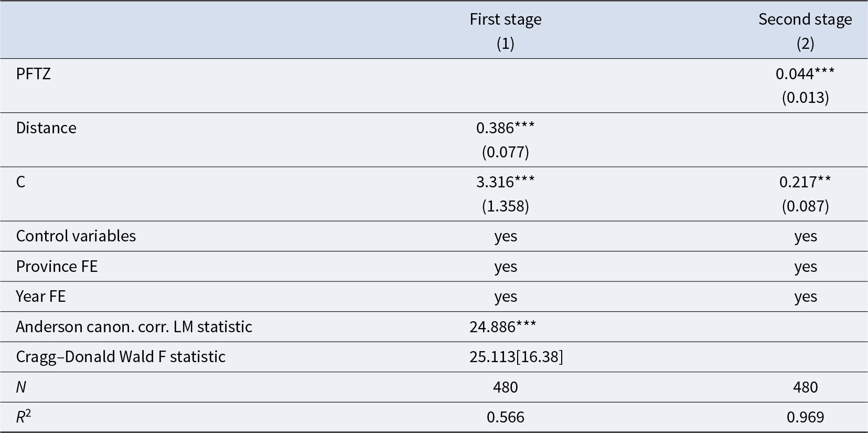Image resolution: width=868 pixels, height=433 pixels.
Task: Click the "First stage" column header
Action: click(x=505, y=19)
